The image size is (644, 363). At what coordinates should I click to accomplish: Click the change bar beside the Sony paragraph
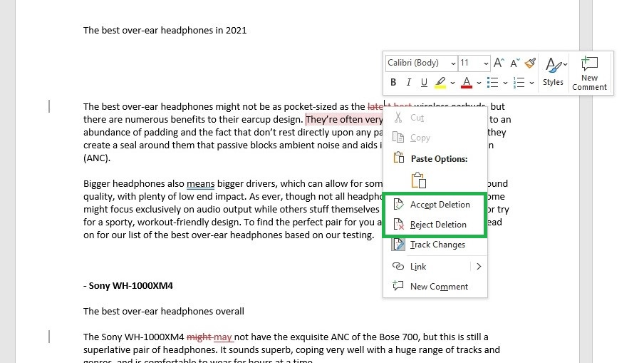tap(49, 337)
